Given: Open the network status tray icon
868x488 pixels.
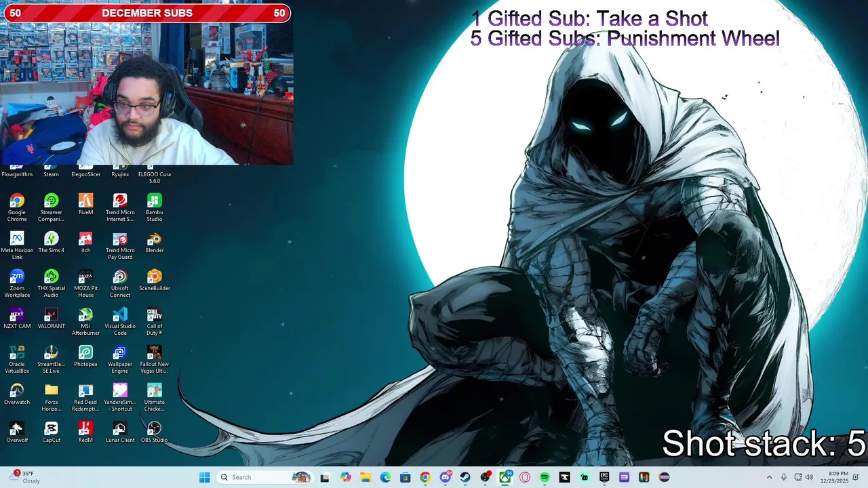Looking at the screenshot, I should coord(798,477).
